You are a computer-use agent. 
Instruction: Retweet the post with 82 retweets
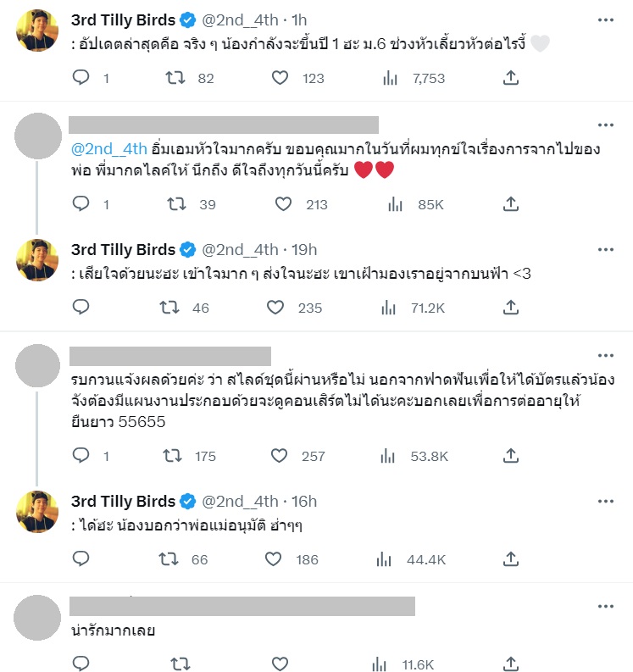point(175,79)
